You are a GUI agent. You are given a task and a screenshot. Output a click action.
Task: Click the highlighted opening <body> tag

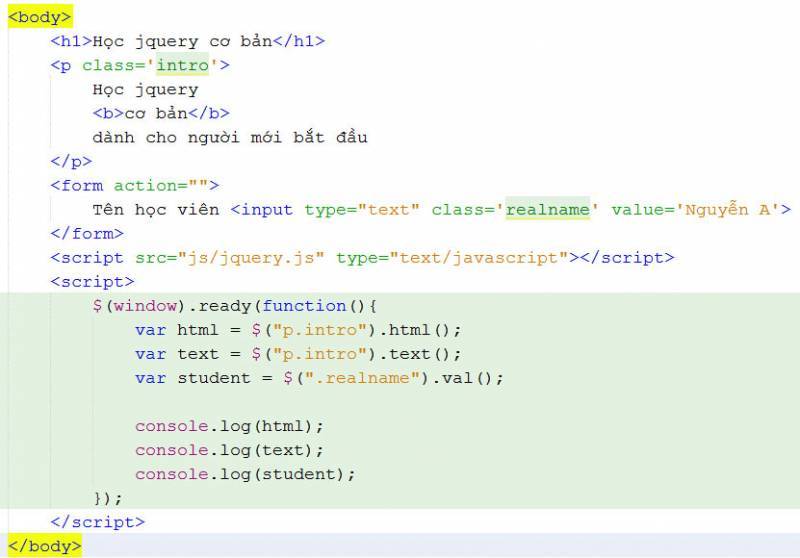(40, 17)
